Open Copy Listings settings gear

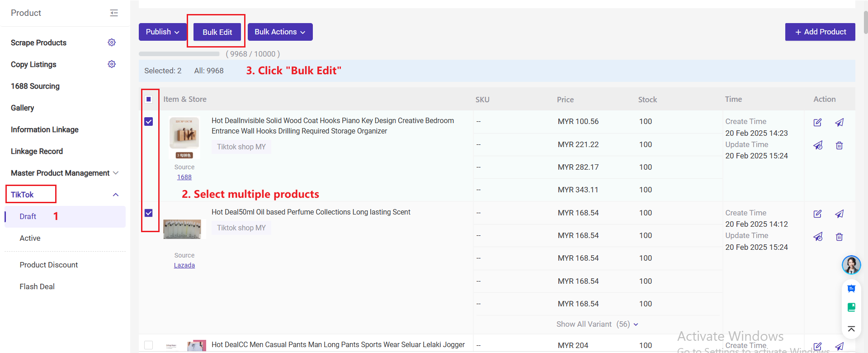(x=112, y=64)
